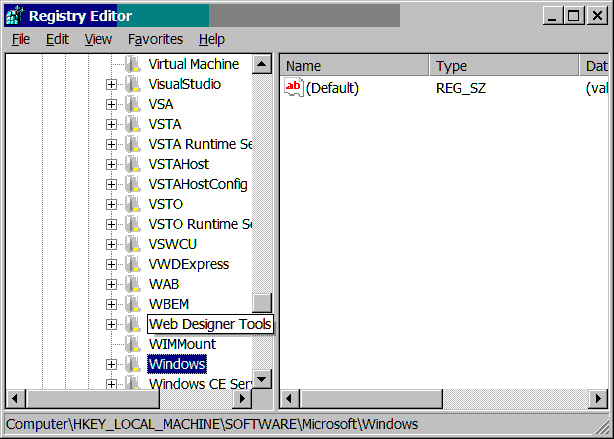Select the VSTAHostConfig key label
This screenshot has height=439, width=614.
198,184
